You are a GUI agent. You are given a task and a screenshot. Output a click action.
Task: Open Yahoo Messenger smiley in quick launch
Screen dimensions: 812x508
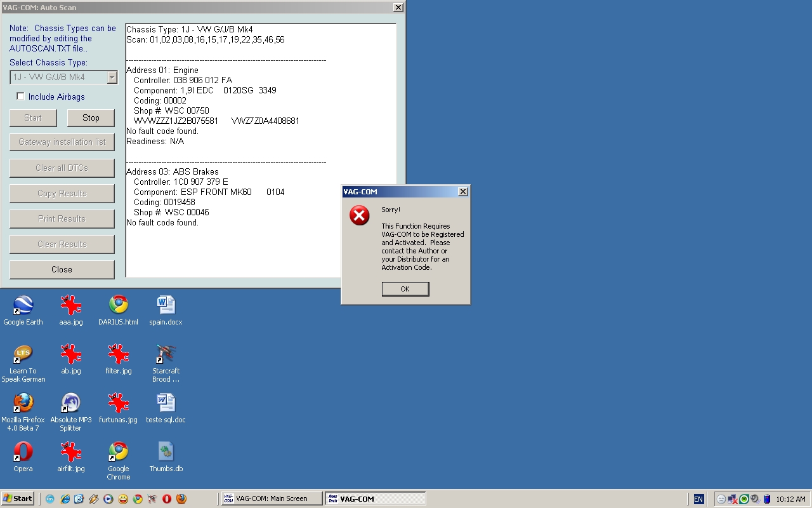[123, 499]
